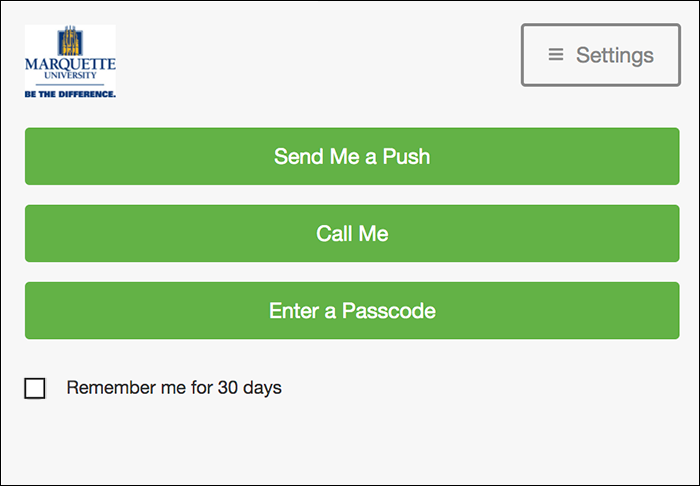Click the UNIVERSITY text under the Marquette wordmark

click(70, 76)
